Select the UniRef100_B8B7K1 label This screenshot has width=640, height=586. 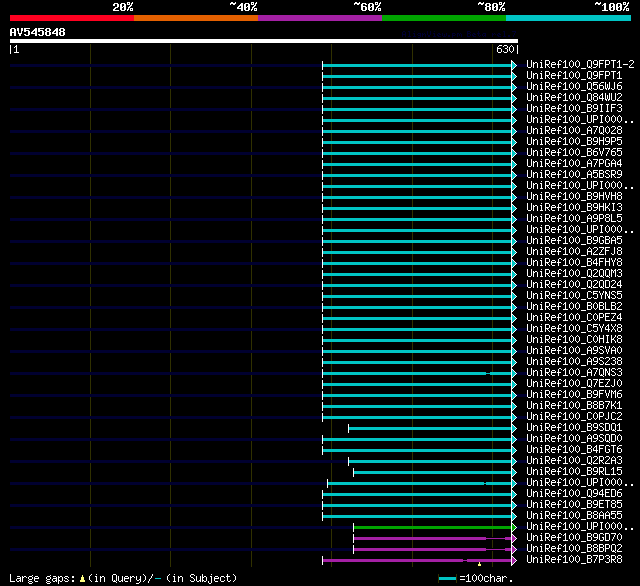(x=574, y=406)
